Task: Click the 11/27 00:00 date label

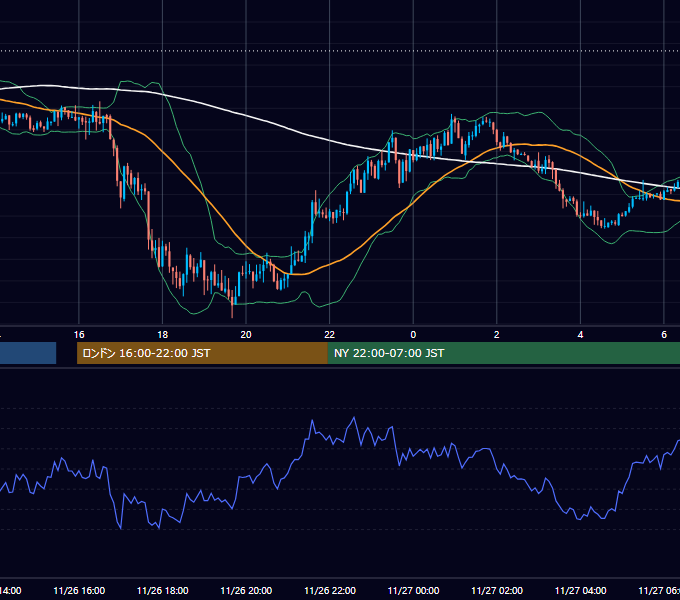Action: (x=413, y=590)
